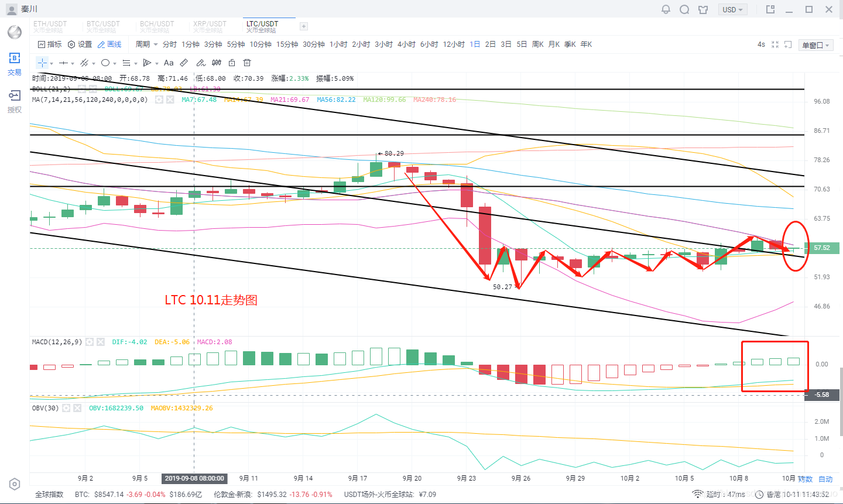Expand horizontal line tool dropdown arrow
The width and height of the screenshot is (843, 504).
pyautogui.click(x=73, y=63)
